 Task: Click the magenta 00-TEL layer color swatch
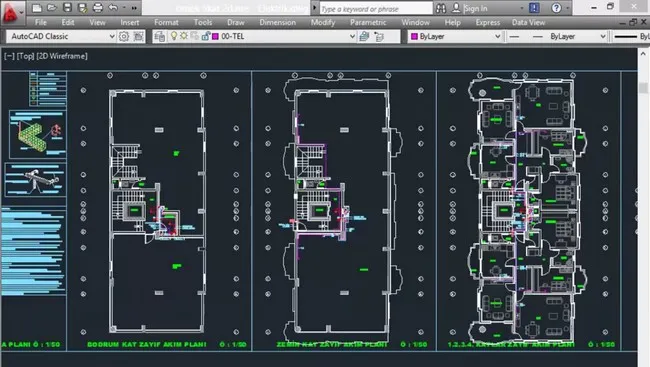click(x=216, y=36)
